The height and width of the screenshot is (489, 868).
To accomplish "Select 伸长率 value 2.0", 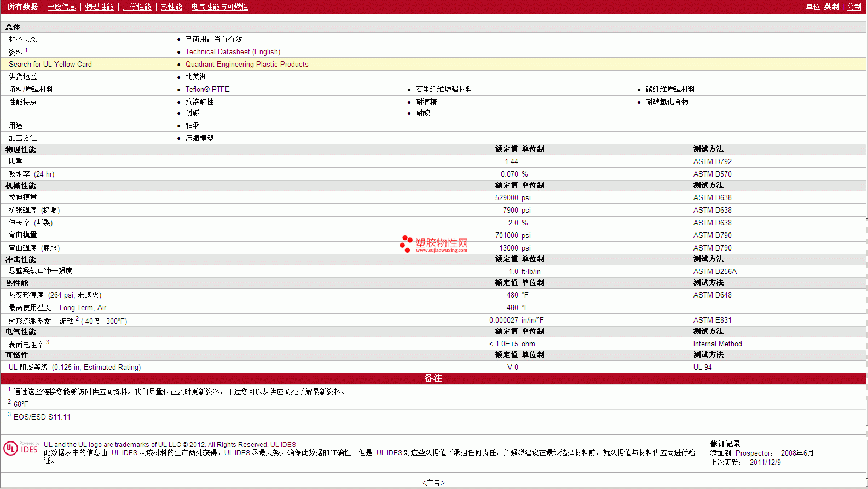I will click(513, 223).
